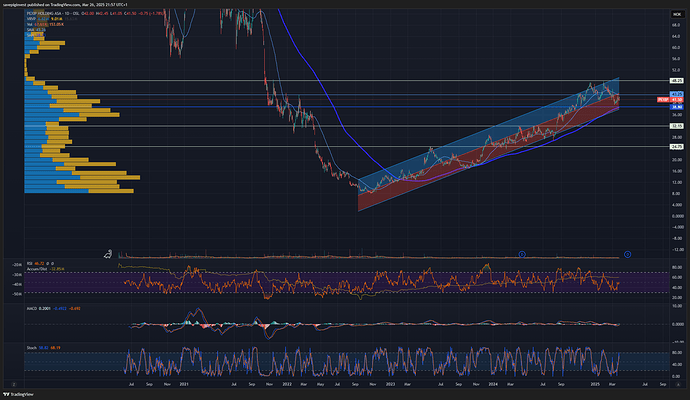Open the upcoming event marker after Mar 2025
Image resolution: width=690 pixels, height=400 pixels.
click(x=628, y=254)
